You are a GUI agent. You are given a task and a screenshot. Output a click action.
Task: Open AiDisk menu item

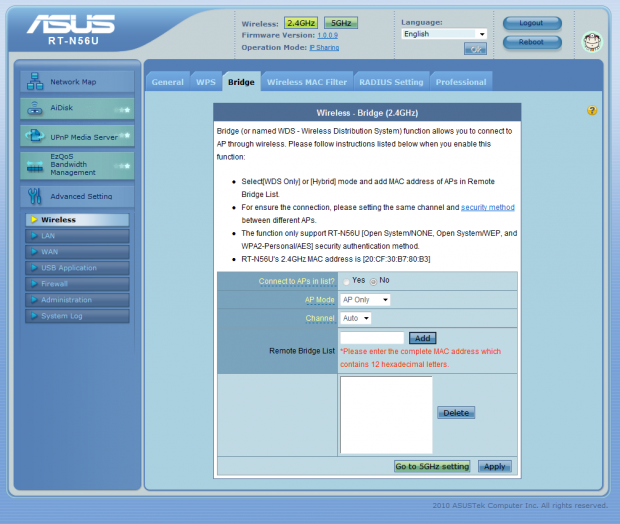click(77, 108)
